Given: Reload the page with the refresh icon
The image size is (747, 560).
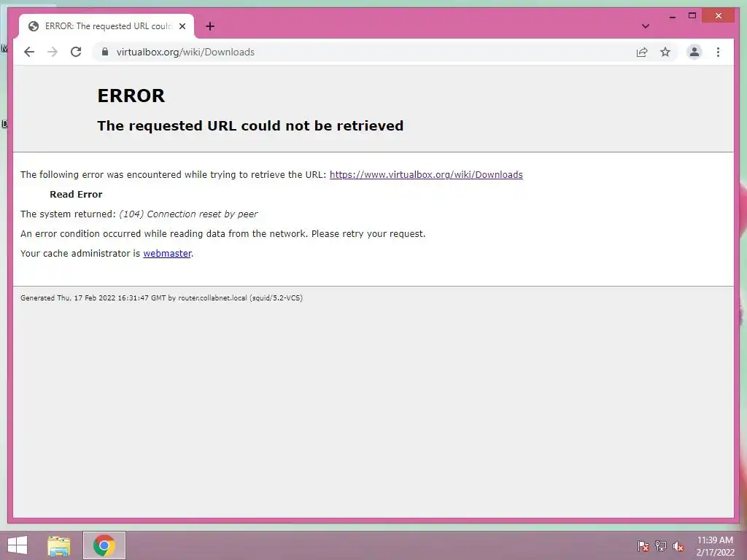Looking at the screenshot, I should click(x=76, y=52).
